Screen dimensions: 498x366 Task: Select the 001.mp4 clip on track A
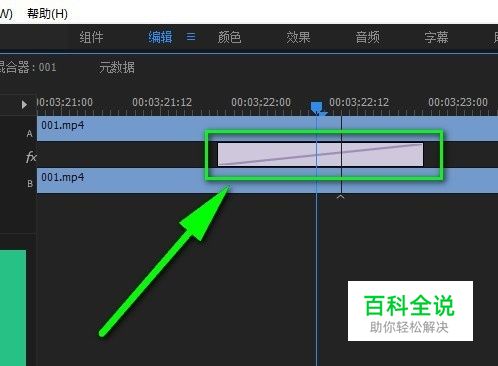point(267,128)
